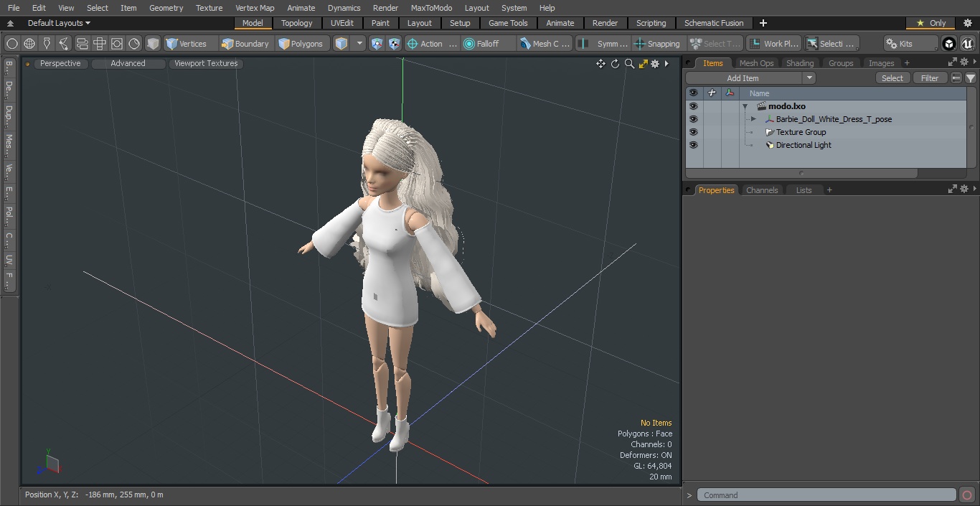980x506 pixels.
Task: Open the Perspective view type menu
Action: pos(60,63)
